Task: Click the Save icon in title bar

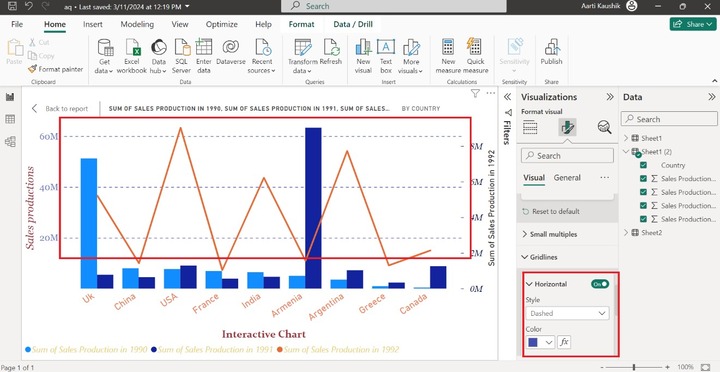Action: (x=12, y=6)
